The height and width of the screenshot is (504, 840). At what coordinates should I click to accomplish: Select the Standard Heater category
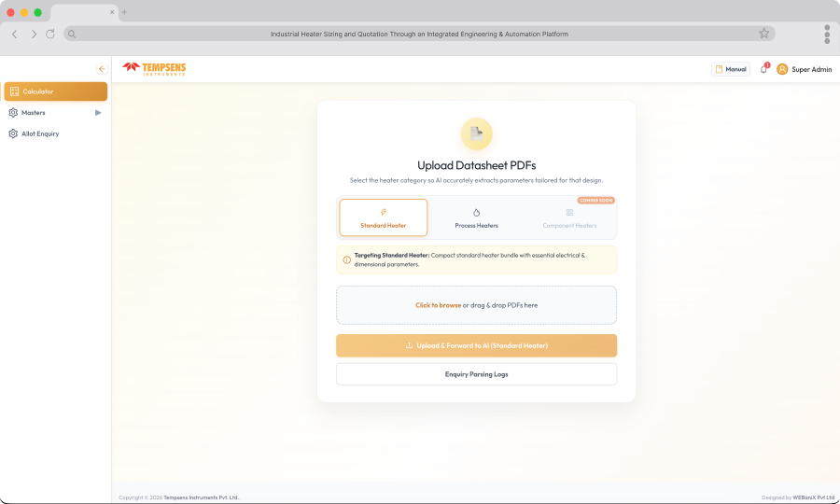point(383,217)
